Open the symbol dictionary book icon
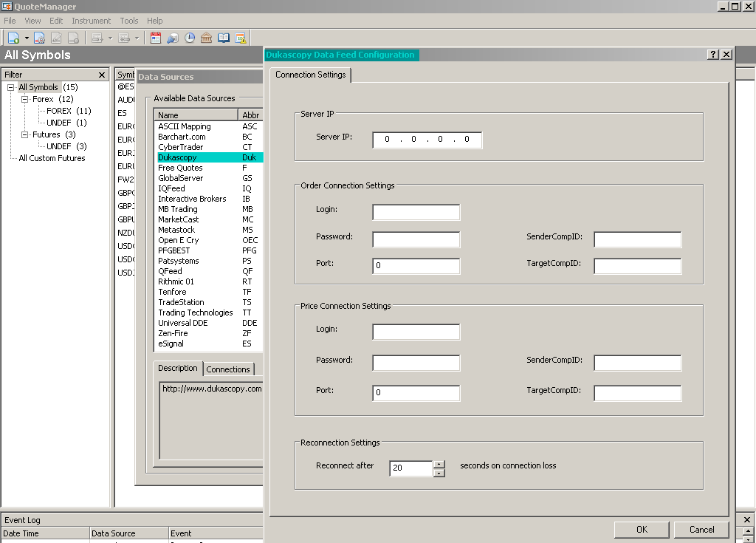The width and height of the screenshot is (756, 543). point(224,38)
